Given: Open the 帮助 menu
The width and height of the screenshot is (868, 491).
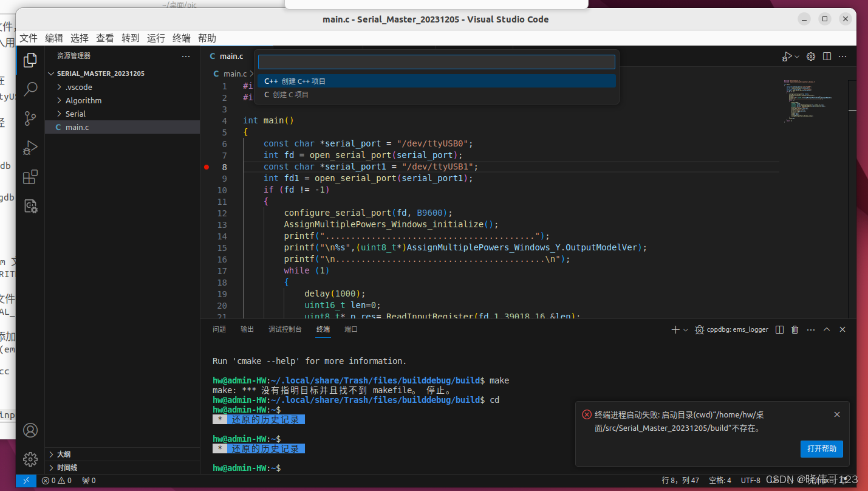Looking at the screenshot, I should tap(207, 38).
